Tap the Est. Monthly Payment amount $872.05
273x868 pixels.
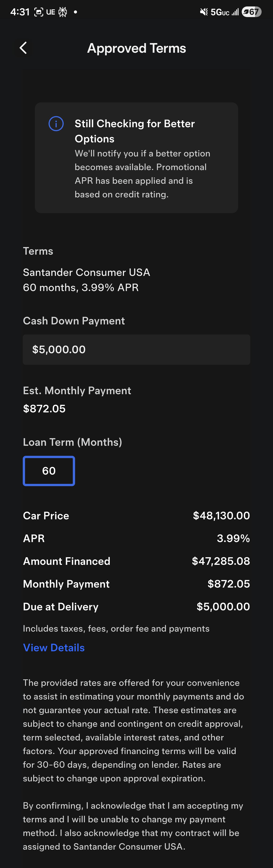click(x=44, y=408)
